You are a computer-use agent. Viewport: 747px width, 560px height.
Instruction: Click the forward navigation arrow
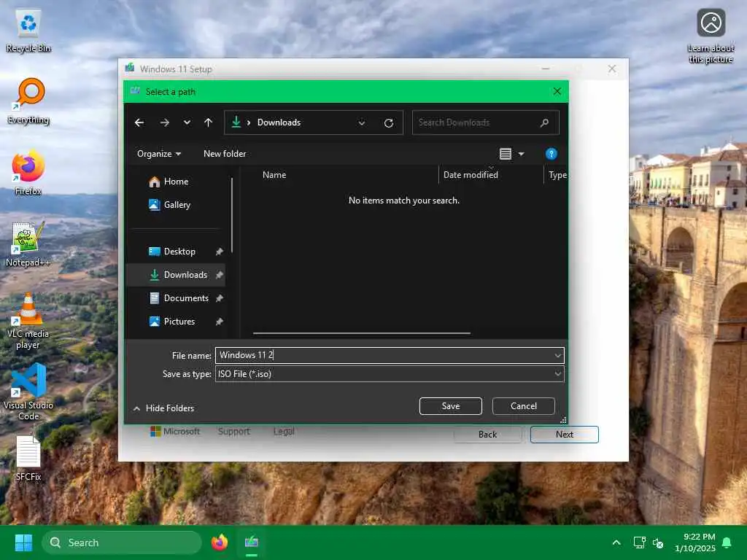click(165, 122)
